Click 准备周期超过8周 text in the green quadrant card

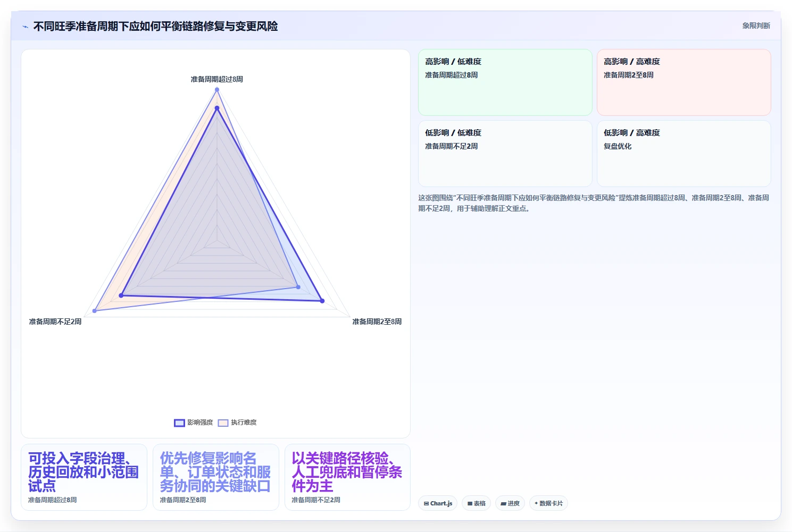(x=452, y=75)
